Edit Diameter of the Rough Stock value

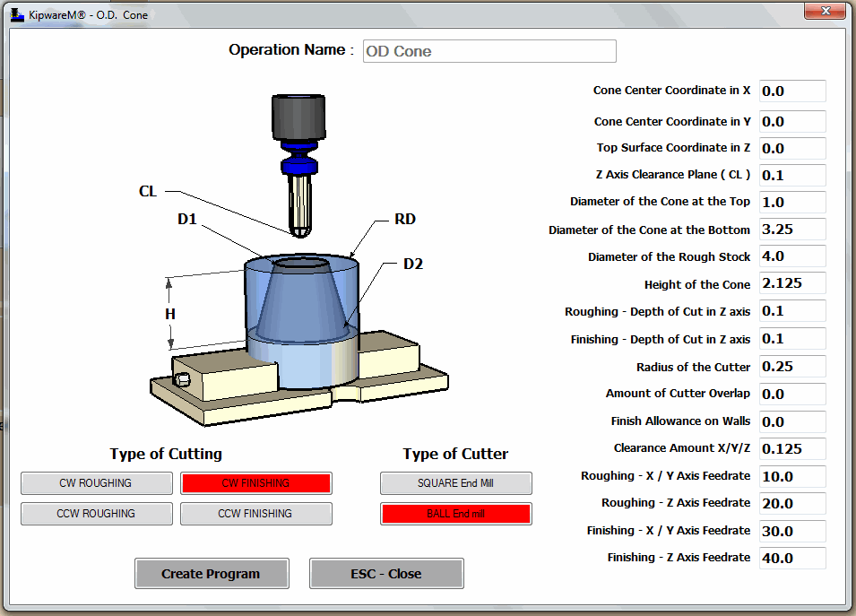791,256
